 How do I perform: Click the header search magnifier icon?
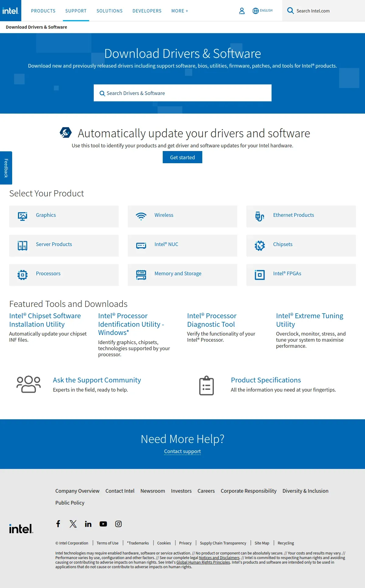(290, 11)
